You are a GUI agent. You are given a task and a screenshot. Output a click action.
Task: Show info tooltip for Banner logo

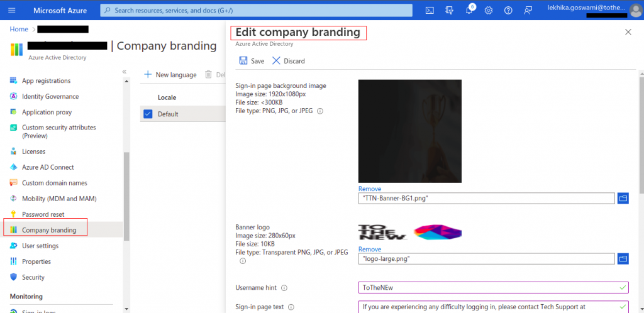pyautogui.click(x=243, y=261)
